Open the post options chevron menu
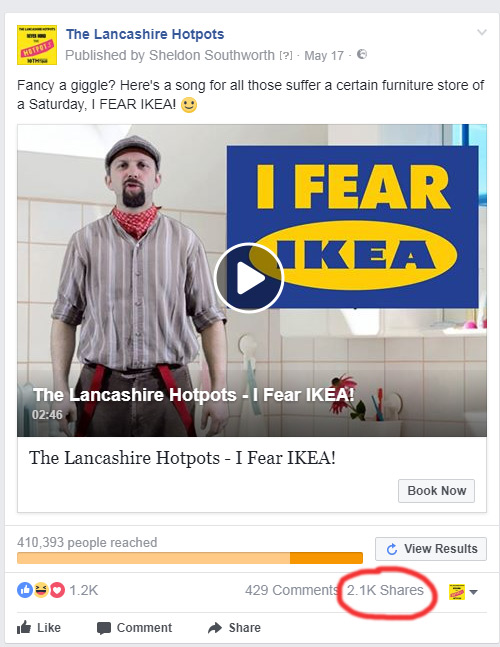 [481, 32]
